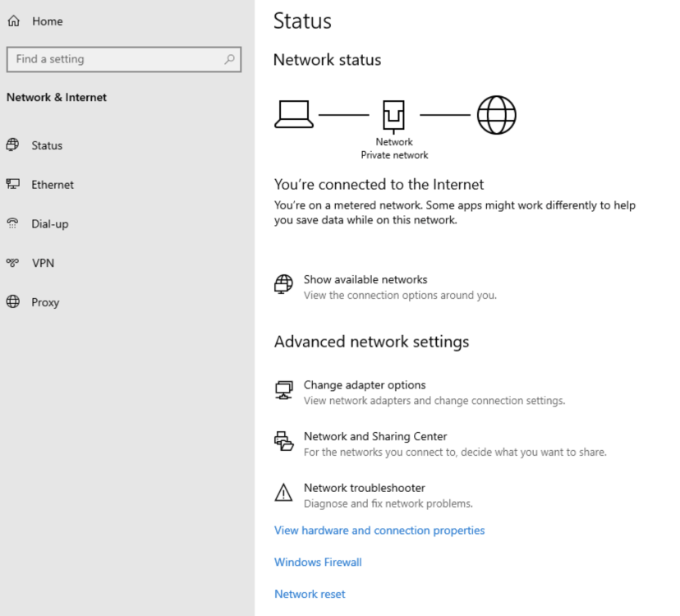The width and height of the screenshot is (680, 616).
Task: Go to the VPN section
Action: tap(43, 264)
